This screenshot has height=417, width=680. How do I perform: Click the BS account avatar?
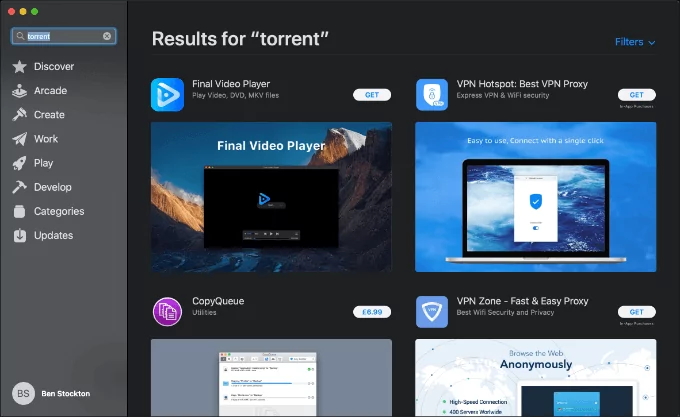point(23,394)
